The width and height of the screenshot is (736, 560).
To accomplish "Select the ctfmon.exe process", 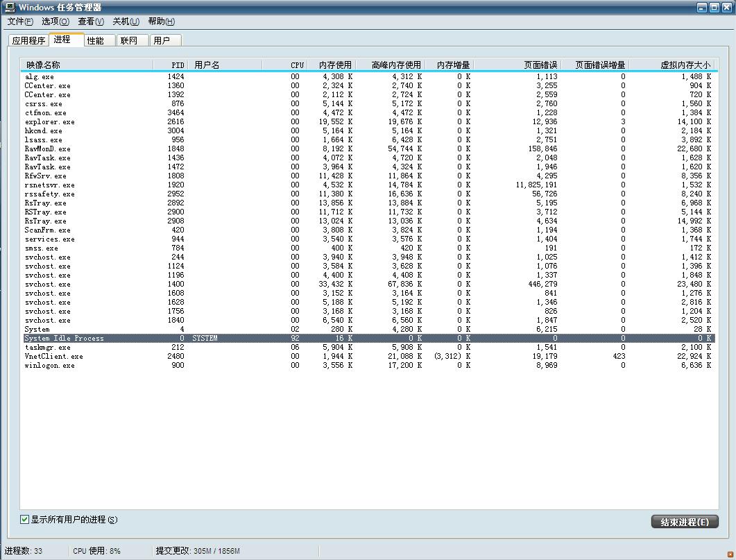I will point(368,112).
